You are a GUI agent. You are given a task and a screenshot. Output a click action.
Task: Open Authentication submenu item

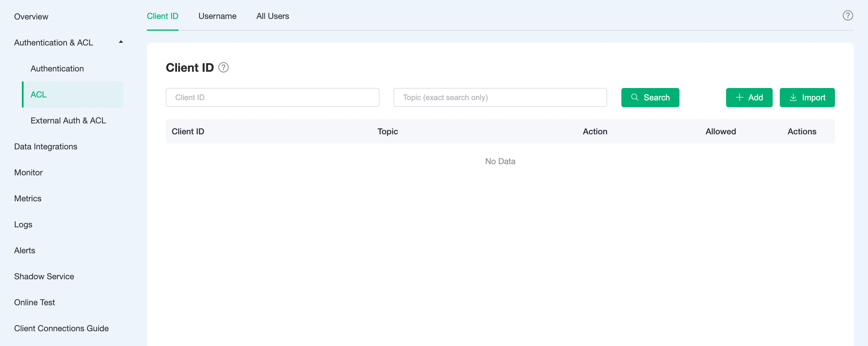57,68
